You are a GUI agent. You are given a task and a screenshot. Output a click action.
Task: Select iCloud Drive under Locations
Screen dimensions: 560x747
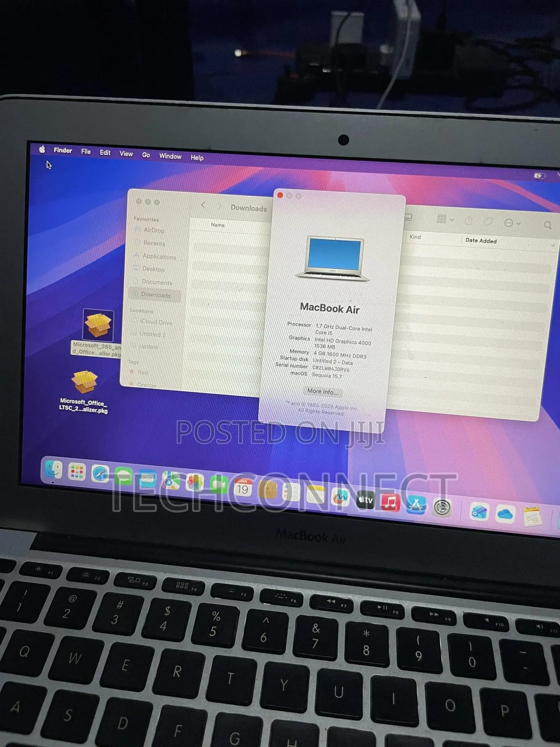pos(156,322)
